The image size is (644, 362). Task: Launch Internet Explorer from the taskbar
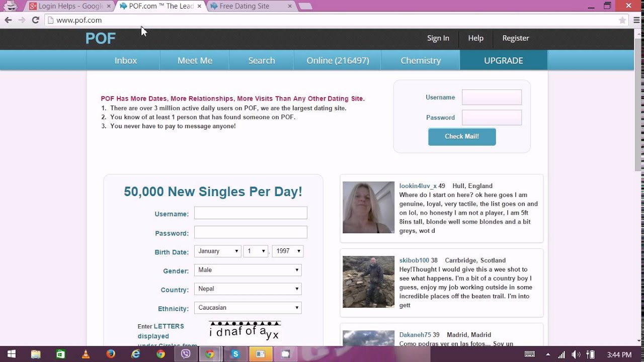coord(135,354)
